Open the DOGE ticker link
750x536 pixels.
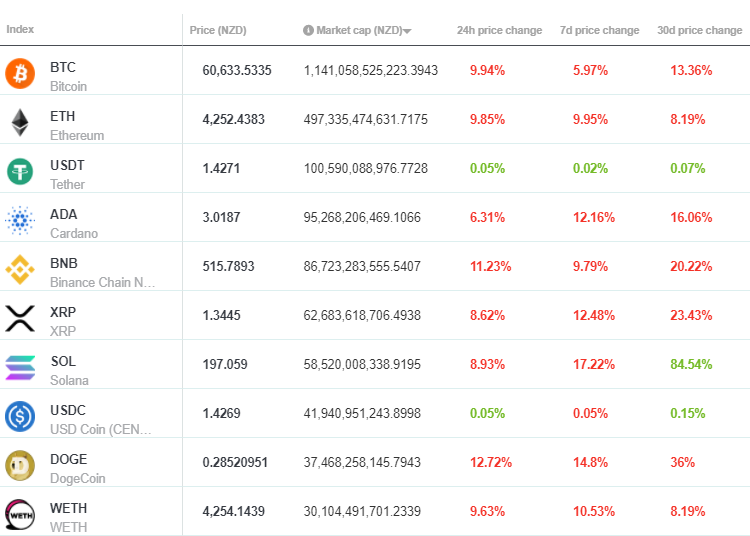click(69, 459)
